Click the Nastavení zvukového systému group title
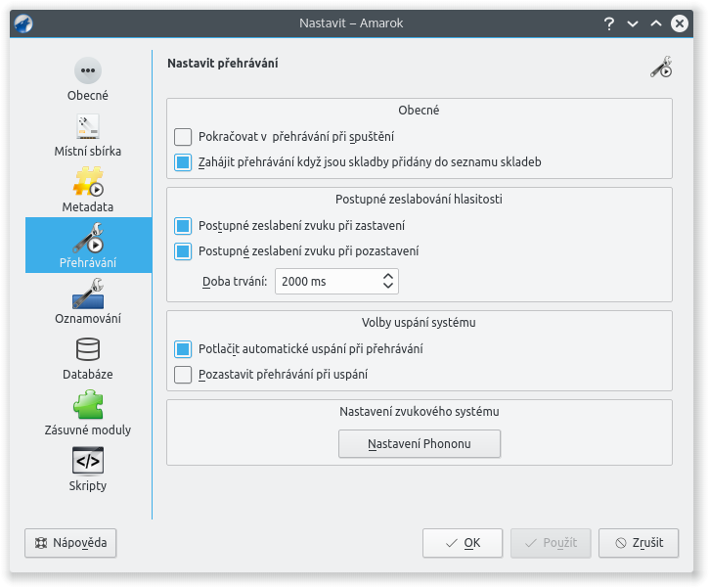709x588 pixels. [420, 412]
